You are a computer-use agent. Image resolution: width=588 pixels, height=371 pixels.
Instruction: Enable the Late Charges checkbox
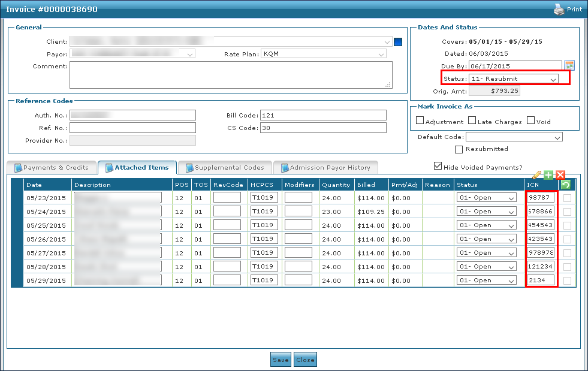[472, 121]
